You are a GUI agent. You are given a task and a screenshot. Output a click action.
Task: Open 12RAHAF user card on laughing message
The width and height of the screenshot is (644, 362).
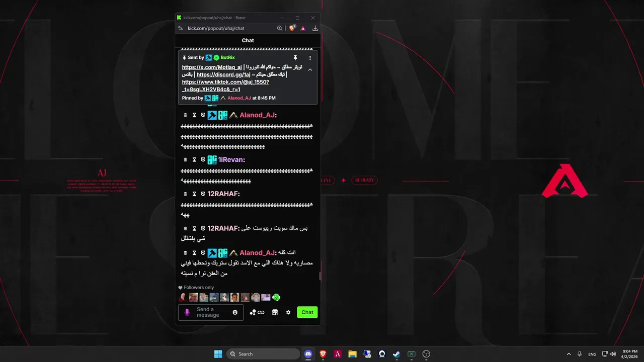coord(223,194)
